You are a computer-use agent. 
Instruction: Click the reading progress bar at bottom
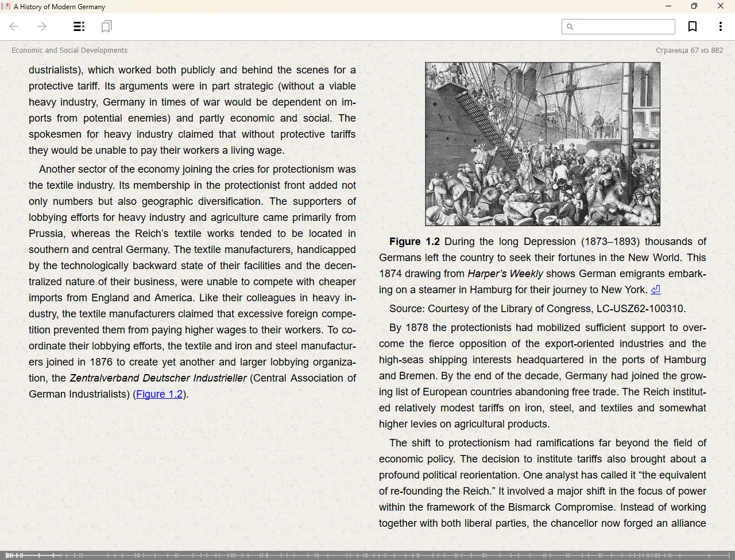point(367,555)
